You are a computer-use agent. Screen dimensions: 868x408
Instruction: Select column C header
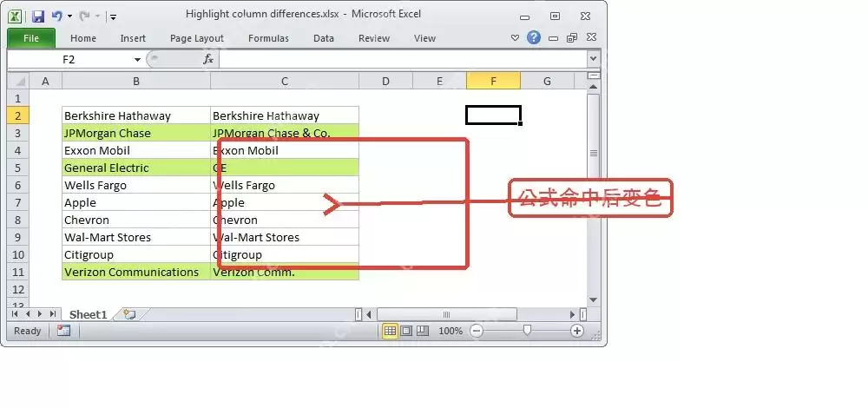coord(285,82)
